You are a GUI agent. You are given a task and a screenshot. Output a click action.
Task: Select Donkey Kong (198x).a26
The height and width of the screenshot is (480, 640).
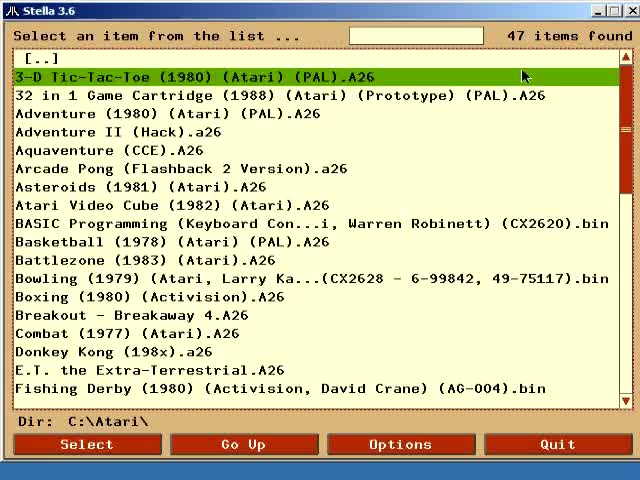point(114,352)
